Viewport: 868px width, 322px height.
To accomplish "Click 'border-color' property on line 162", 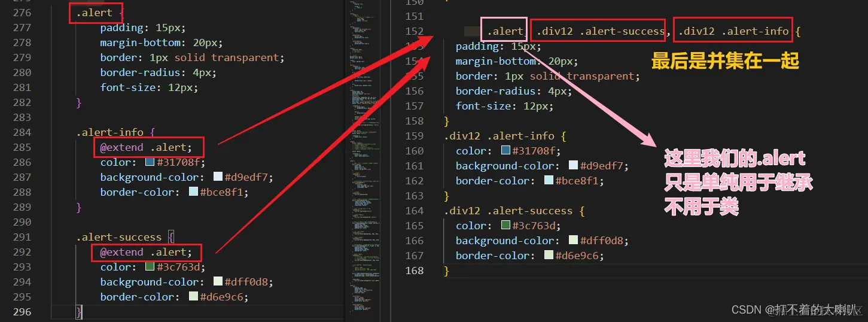I will (491, 181).
